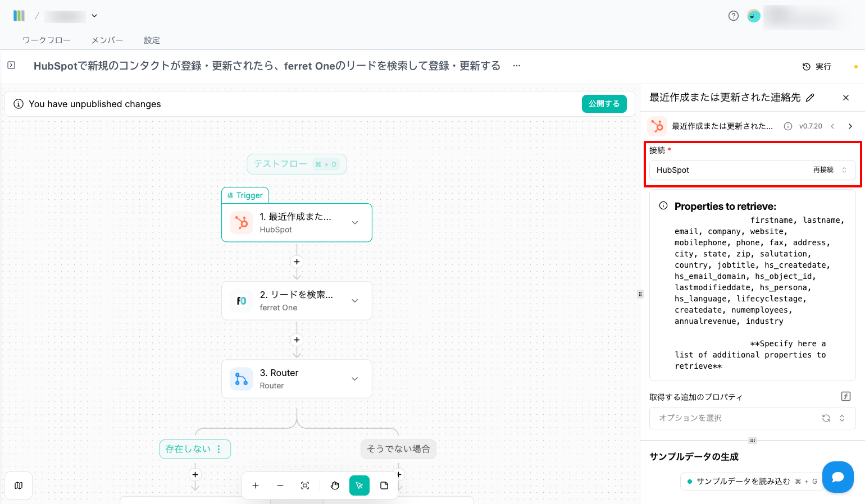The width and height of the screenshot is (865, 504).
Task: Open the HubSpot connection dropdown
Action: pyautogui.click(x=844, y=170)
